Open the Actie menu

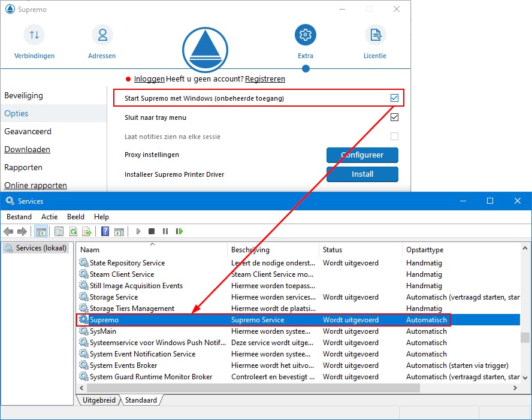tap(50, 216)
